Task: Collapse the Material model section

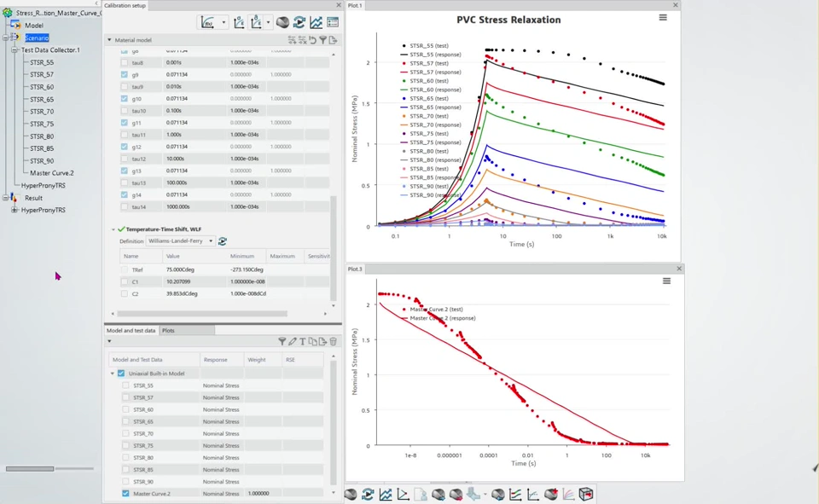Action: click(109, 40)
